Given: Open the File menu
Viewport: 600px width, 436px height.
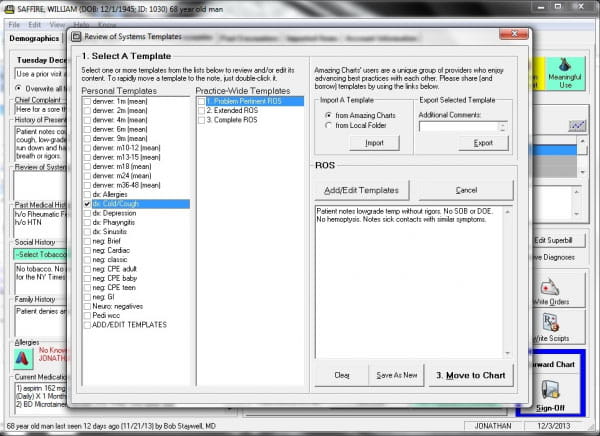Looking at the screenshot, I should click(x=14, y=25).
